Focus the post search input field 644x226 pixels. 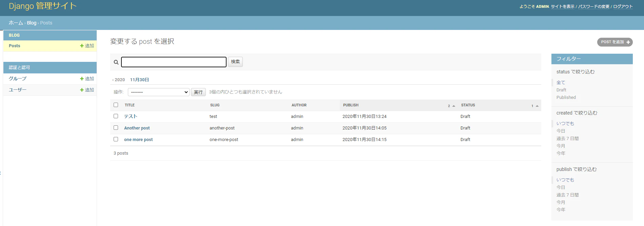174,62
